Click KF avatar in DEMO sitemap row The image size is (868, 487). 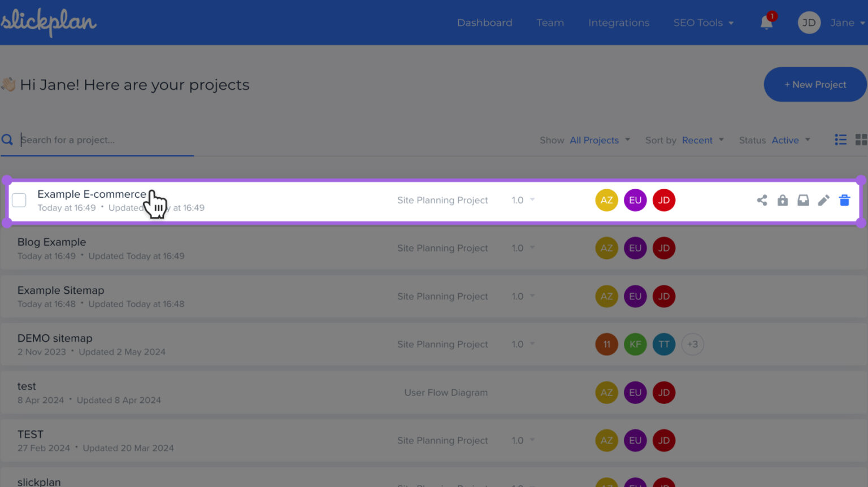point(635,344)
